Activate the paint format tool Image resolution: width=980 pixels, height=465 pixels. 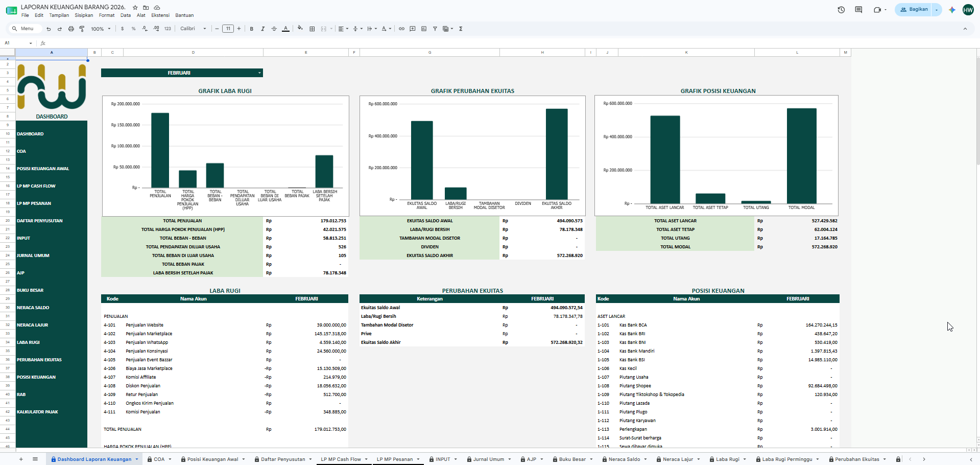click(x=82, y=29)
